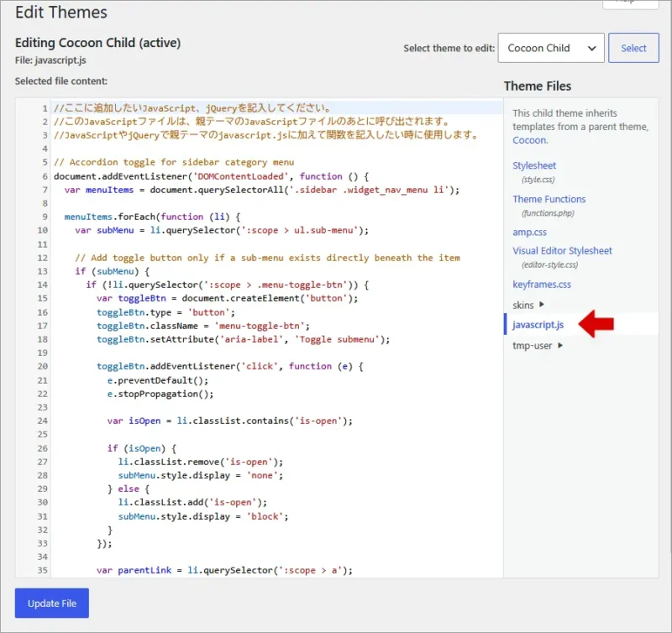This screenshot has height=633, width=672.
Task: Click the document.addEventListener 'DOMContentLoaded' line
Action: (x=211, y=176)
